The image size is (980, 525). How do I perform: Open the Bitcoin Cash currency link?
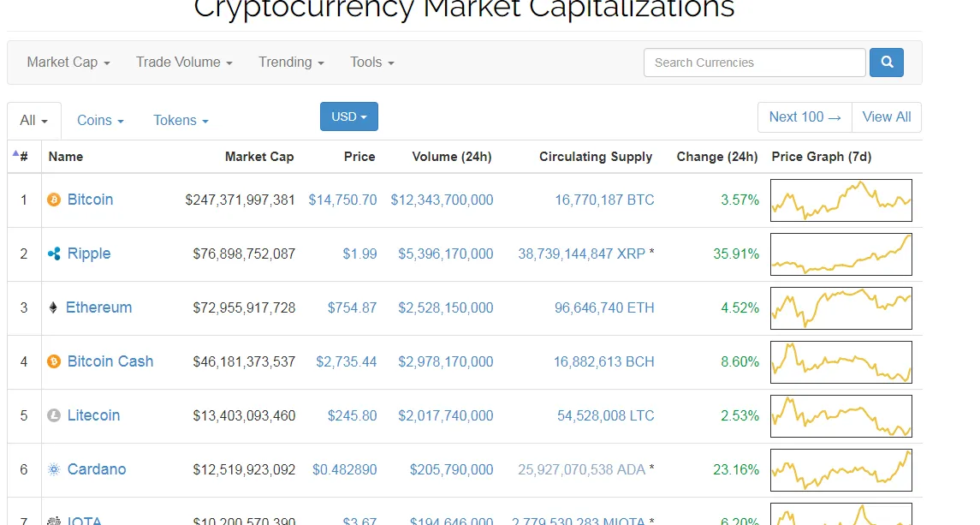click(110, 361)
